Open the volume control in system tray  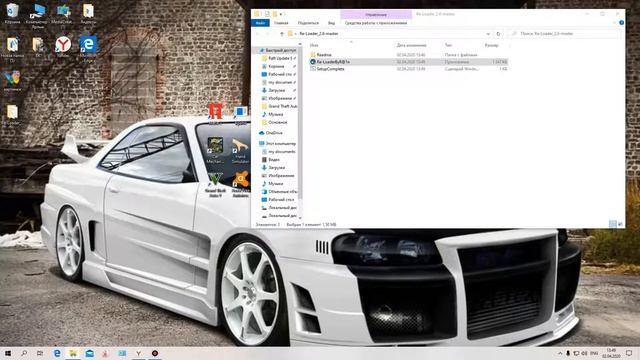coord(584,353)
